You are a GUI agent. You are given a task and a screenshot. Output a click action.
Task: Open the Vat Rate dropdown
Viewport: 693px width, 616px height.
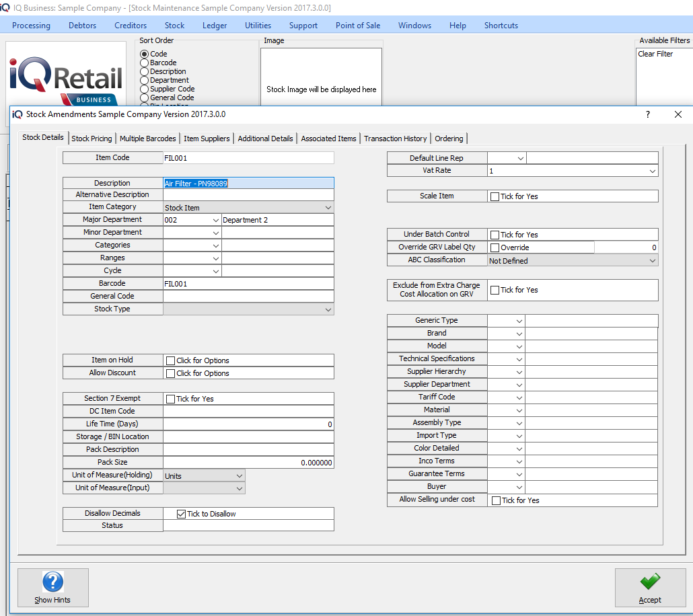pyautogui.click(x=652, y=171)
